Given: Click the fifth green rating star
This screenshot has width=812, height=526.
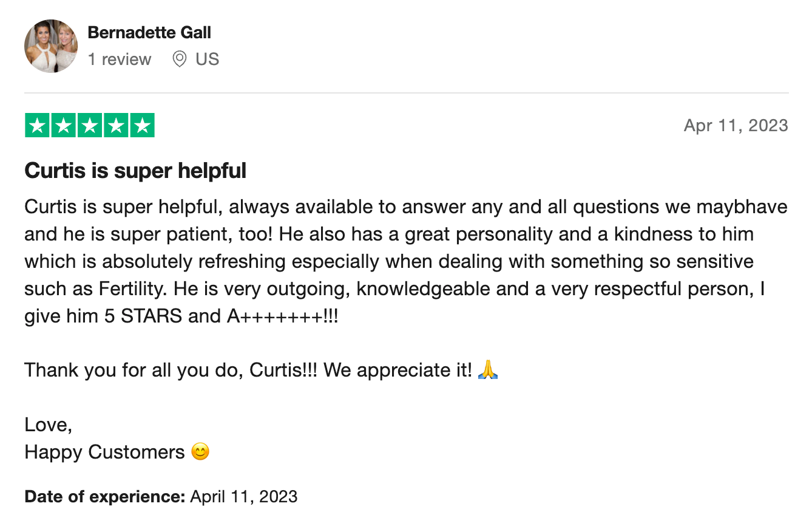Looking at the screenshot, I should (x=142, y=125).
